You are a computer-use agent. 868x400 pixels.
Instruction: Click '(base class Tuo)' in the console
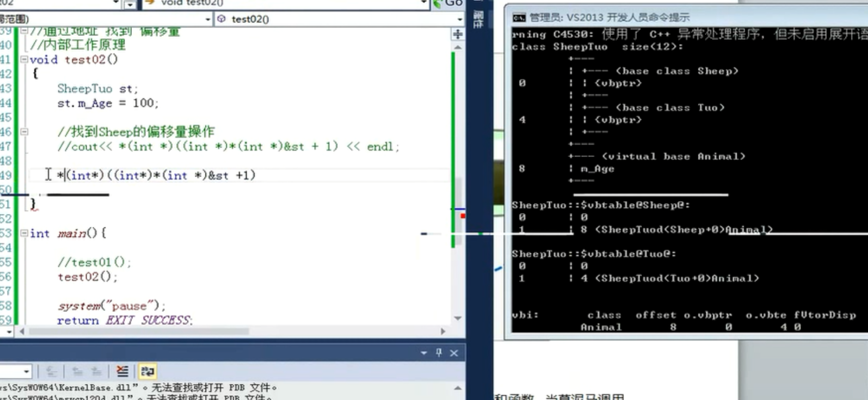[670, 108]
